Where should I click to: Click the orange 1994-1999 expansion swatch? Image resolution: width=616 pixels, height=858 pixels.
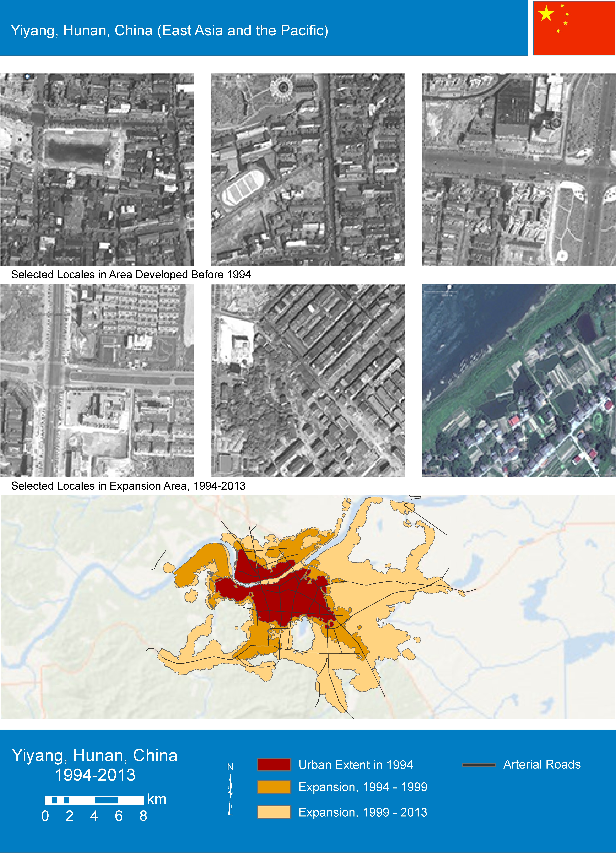(274, 787)
